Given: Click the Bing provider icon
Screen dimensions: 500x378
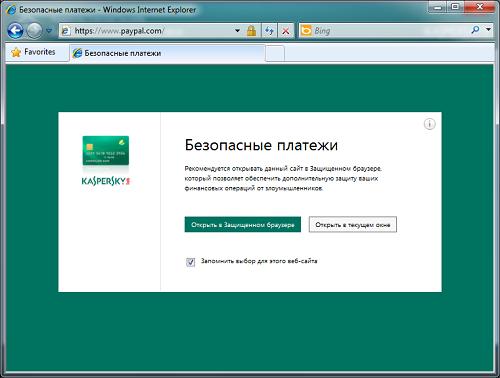Looking at the screenshot, I should 306,31.
